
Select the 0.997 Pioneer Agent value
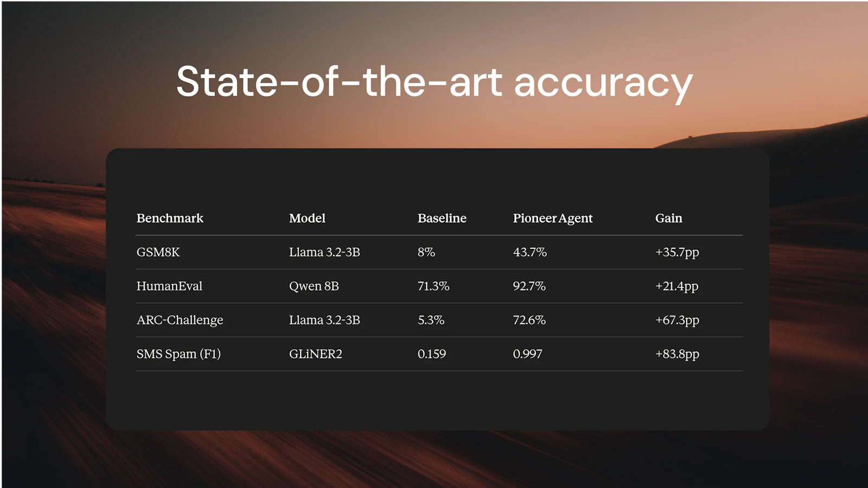point(527,354)
